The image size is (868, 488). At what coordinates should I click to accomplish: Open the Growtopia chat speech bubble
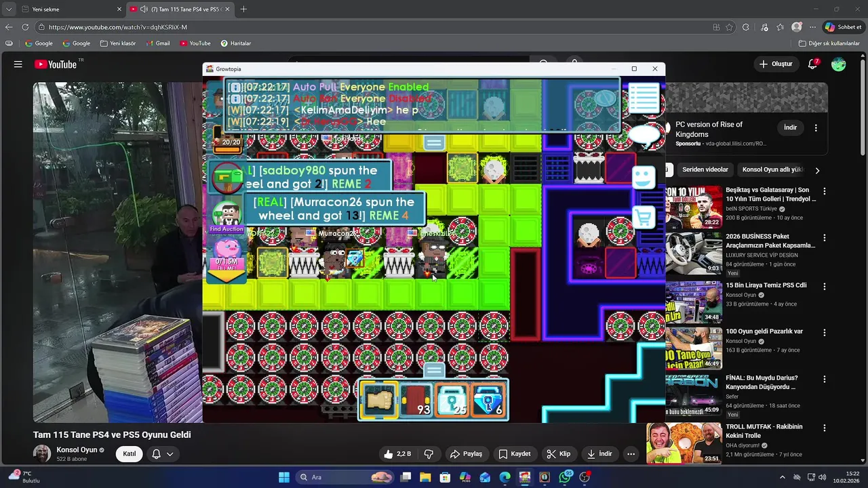pyautogui.click(x=645, y=136)
